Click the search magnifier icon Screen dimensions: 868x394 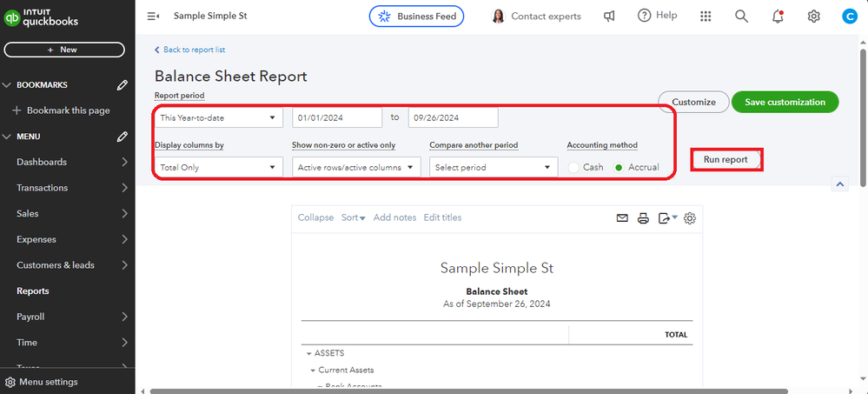tap(741, 16)
